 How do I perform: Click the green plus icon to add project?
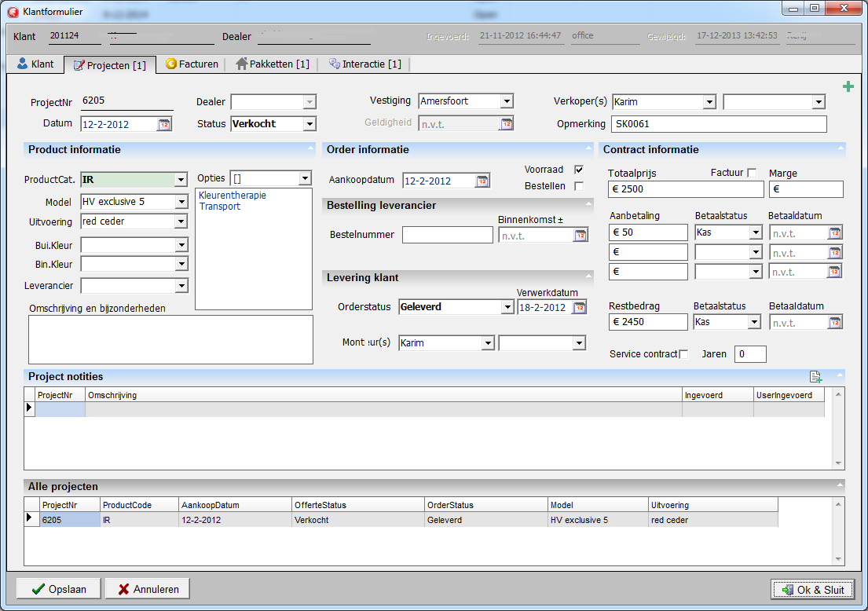point(848,87)
